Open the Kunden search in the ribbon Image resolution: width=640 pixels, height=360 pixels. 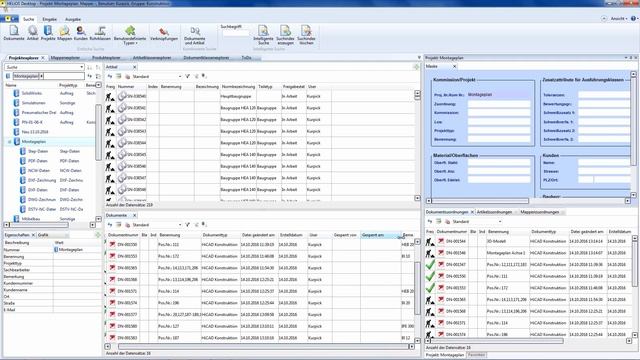tap(81, 33)
